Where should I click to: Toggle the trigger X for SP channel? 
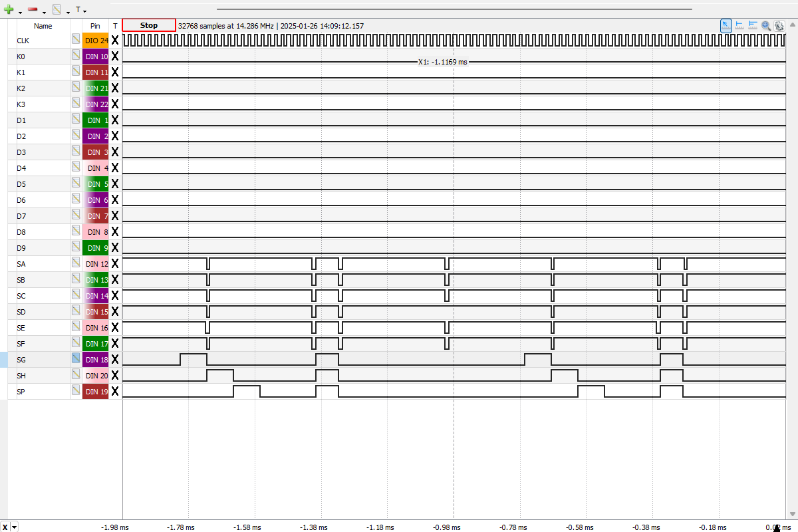(x=115, y=392)
